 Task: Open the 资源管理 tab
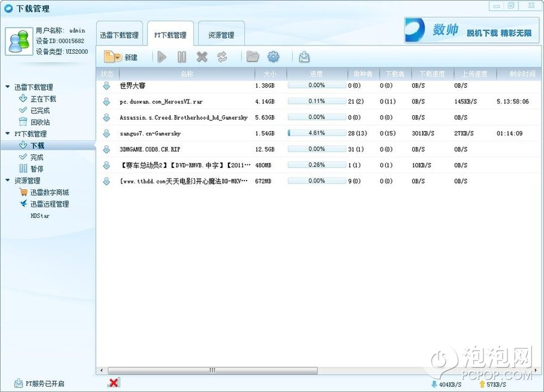click(x=221, y=33)
